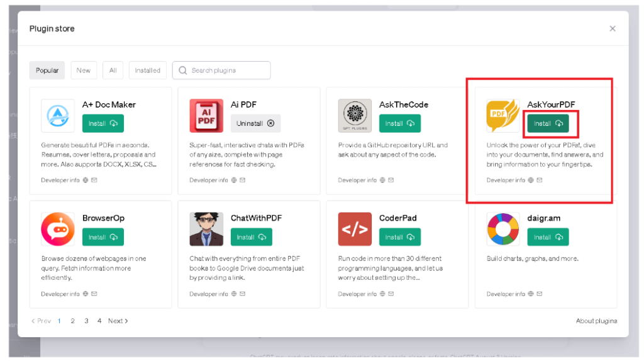Go to page 4 of plugins
This screenshot has height=361, width=644.
click(99, 321)
